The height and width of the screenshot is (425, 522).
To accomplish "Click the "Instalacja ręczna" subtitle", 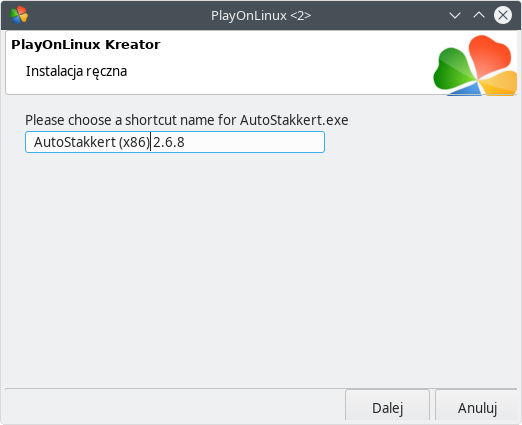I will point(76,71).
